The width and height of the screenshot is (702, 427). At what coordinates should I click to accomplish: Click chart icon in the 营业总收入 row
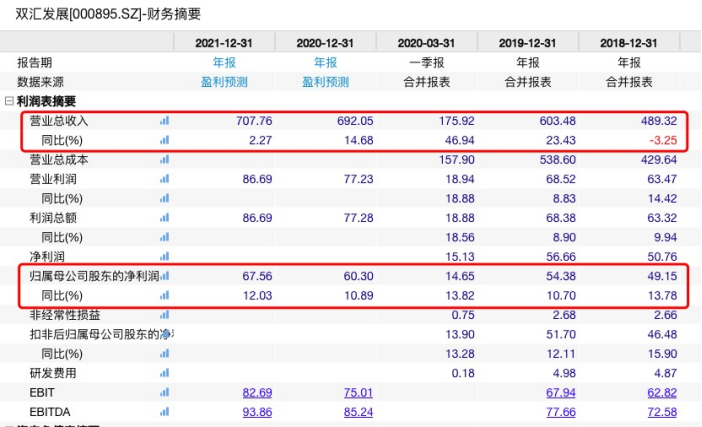click(164, 121)
